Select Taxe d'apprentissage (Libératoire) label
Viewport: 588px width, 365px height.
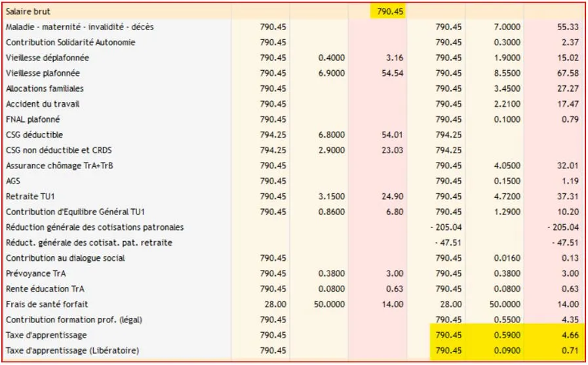pyautogui.click(x=72, y=351)
